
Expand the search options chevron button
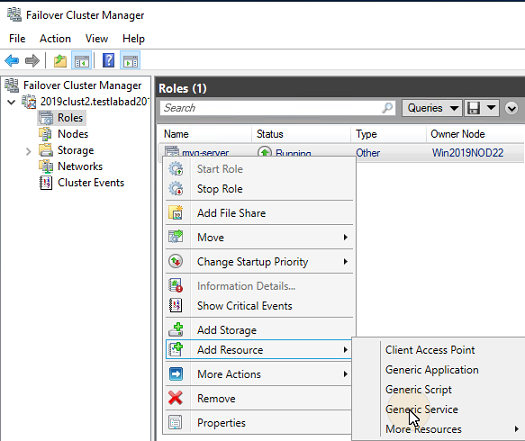(511, 108)
